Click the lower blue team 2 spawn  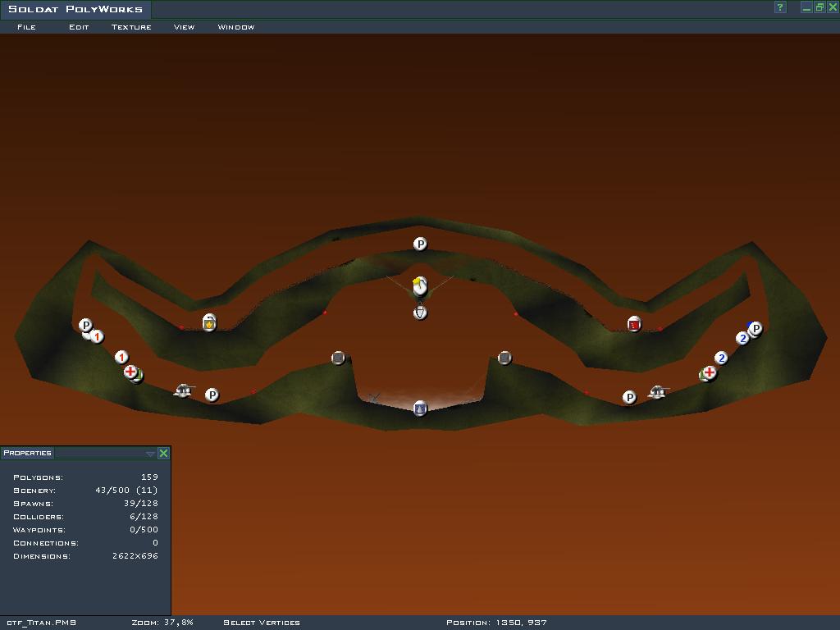(x=721, y=358)
